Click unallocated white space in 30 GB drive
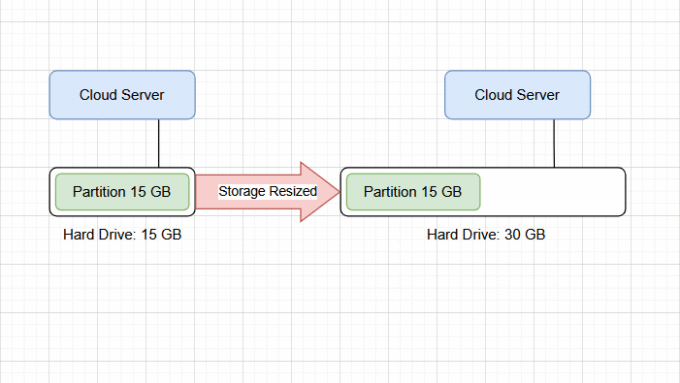The height and width of the screenshot is (383, 680). [551, 192]
